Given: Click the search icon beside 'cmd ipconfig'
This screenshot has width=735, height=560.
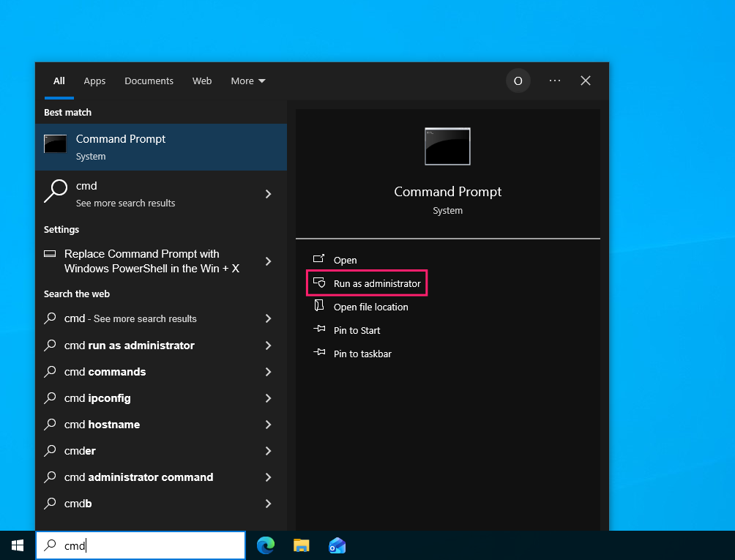Looking at the screenshot, I should coord(50,397).
